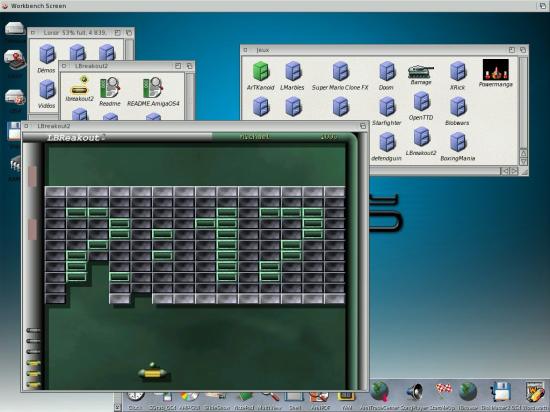
Task: Open the LMarbles drawer in Jeux window
Action: point(293,71)
